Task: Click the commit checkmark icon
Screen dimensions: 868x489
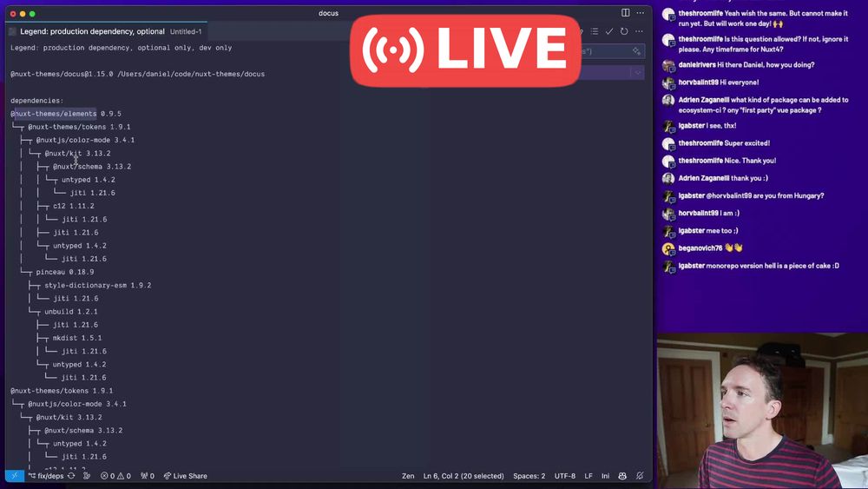Action: [x=609, y=31]
